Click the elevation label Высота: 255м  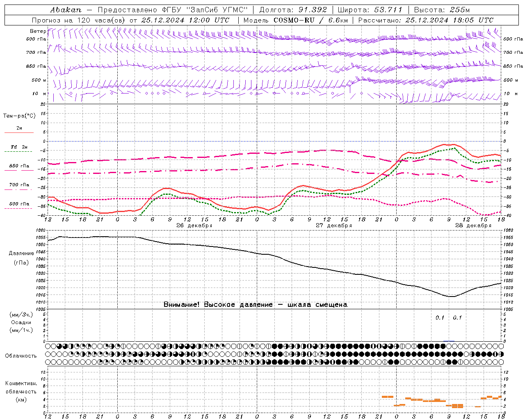click(442, 10)
